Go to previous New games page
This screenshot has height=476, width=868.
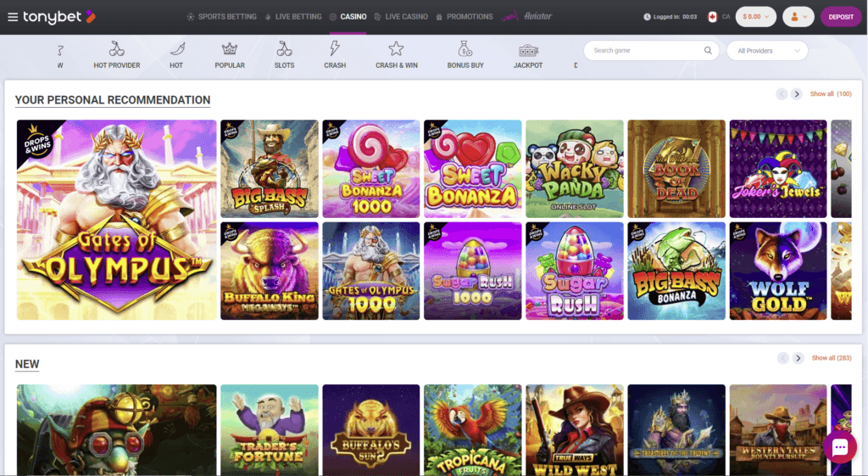[x=782, y=358]
